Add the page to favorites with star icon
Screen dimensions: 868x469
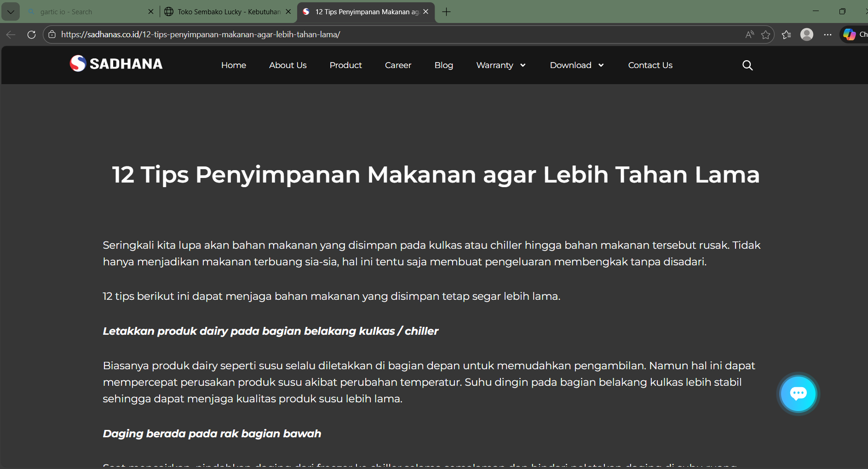click(766, 34)
